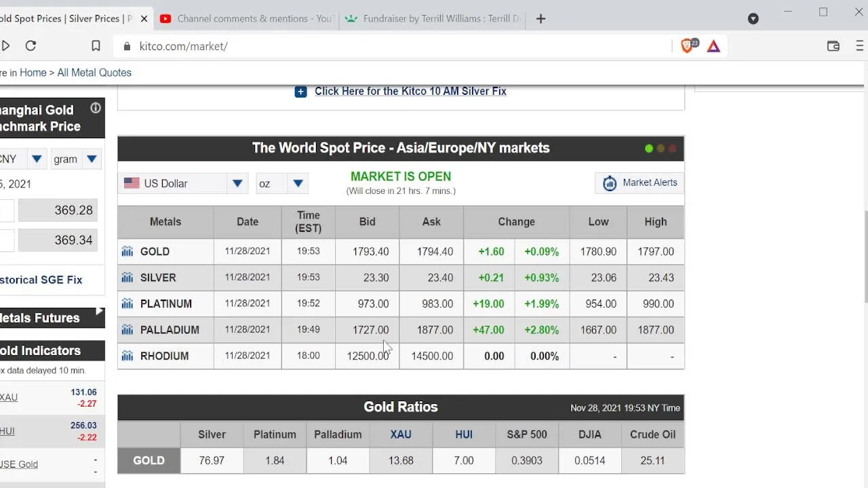The image size is (868, 488).
Task: Click the HUI column header in Gold Ratios
Action: pos(464,434)
